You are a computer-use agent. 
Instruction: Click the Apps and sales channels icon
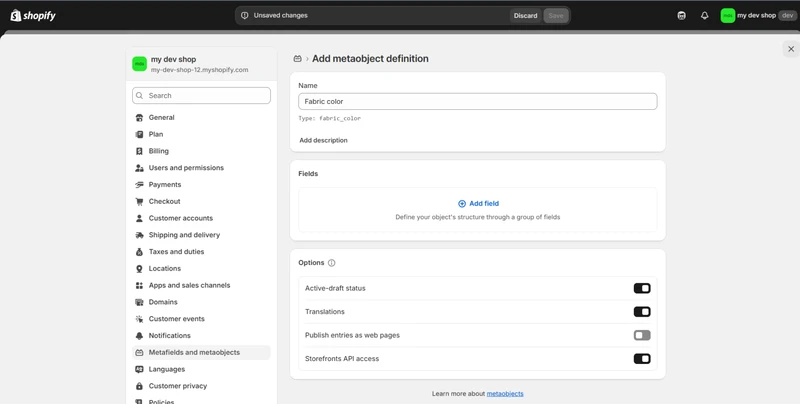(x=139, y=286)
